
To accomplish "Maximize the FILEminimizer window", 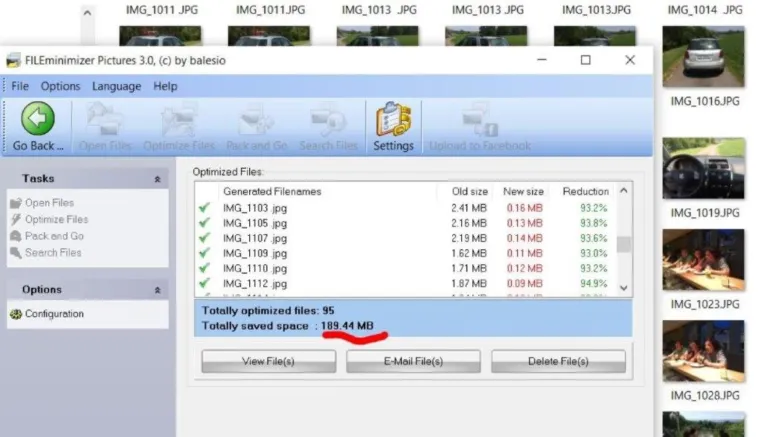I will pyautogui.click(x=586, y=60).
